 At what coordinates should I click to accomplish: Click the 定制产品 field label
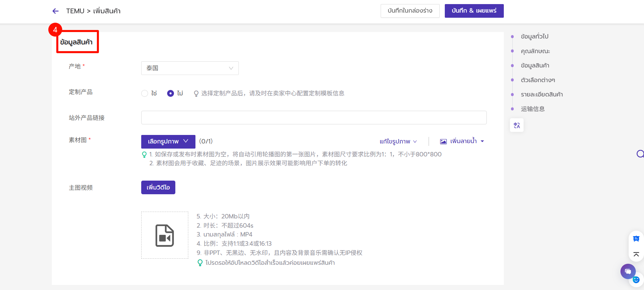pos(80,92)
